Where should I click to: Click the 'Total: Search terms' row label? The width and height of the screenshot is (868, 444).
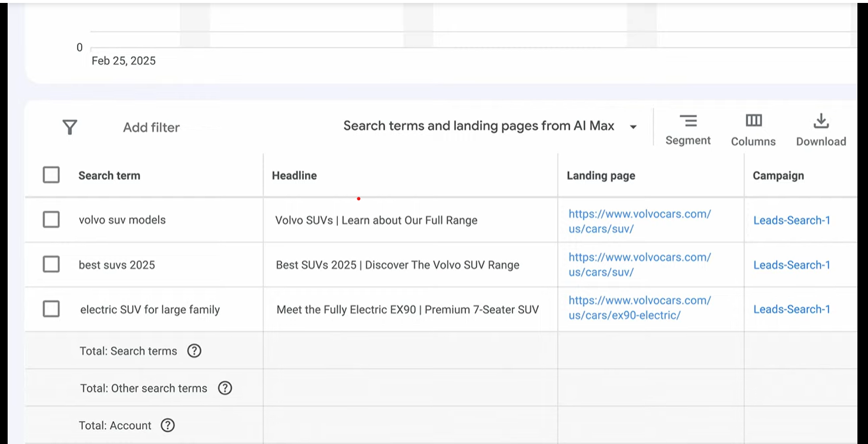tap(128, 351)
